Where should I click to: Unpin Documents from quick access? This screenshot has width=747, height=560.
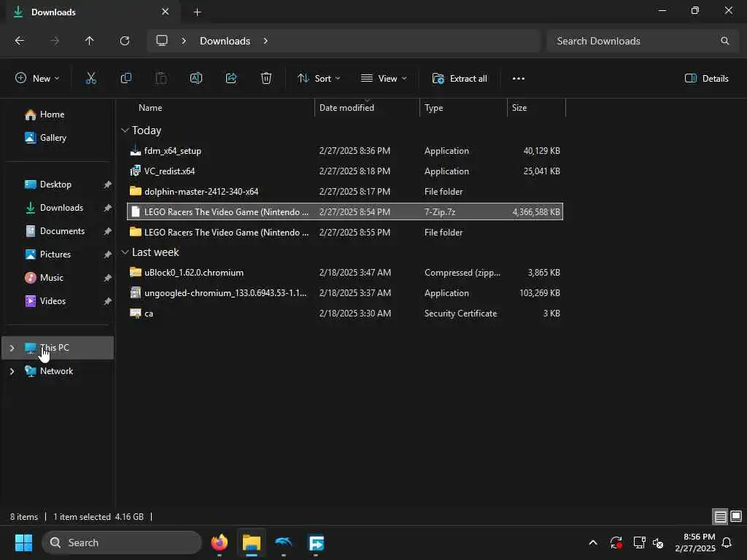(108, 231)
